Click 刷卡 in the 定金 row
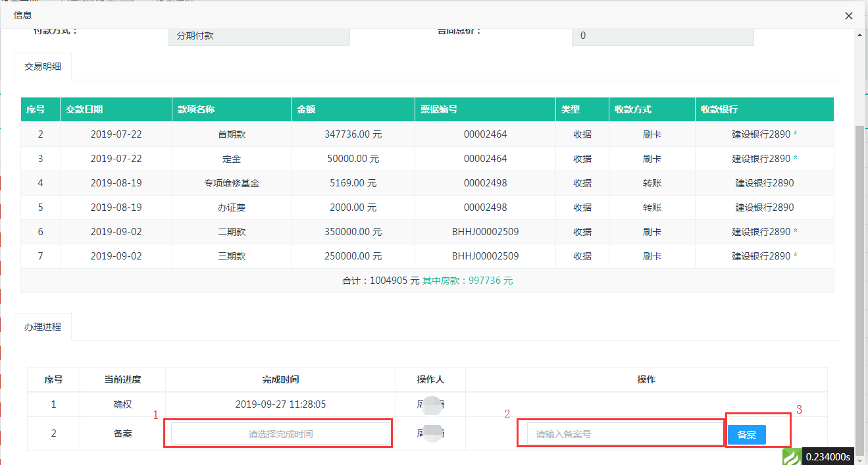 [x=652, y=159]
